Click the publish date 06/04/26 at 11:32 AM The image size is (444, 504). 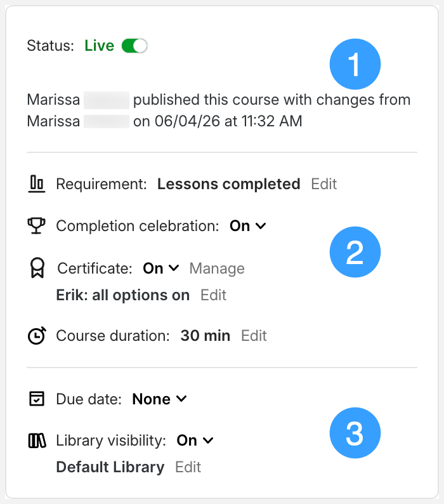click(228, 121)
